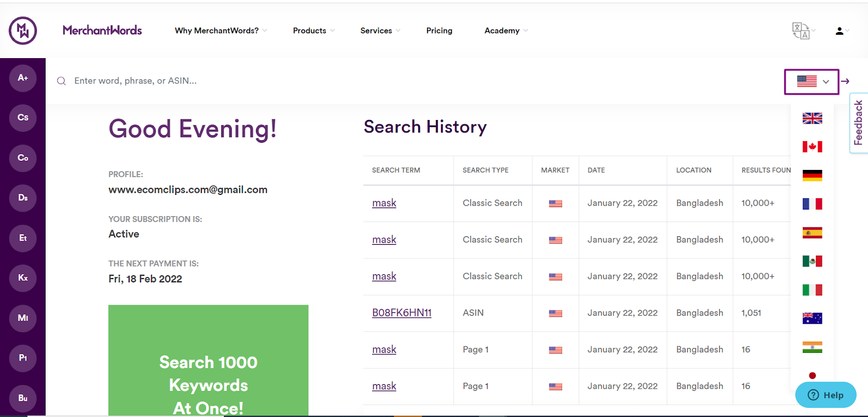Screen dimensions: 868x417
Task: Choose the Canada flag market
Action: coord(812,147)
